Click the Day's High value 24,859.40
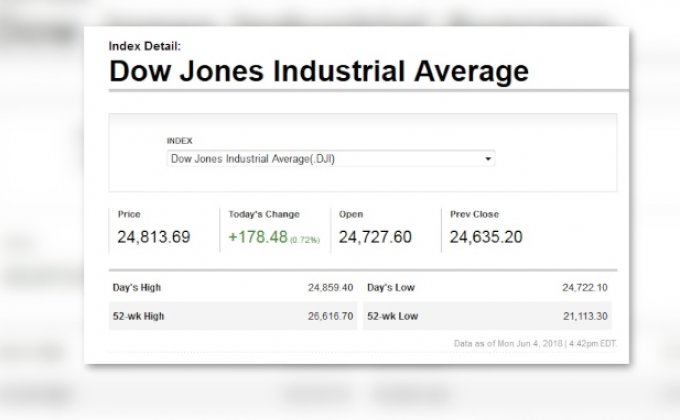680x420 pixels. 330,288
